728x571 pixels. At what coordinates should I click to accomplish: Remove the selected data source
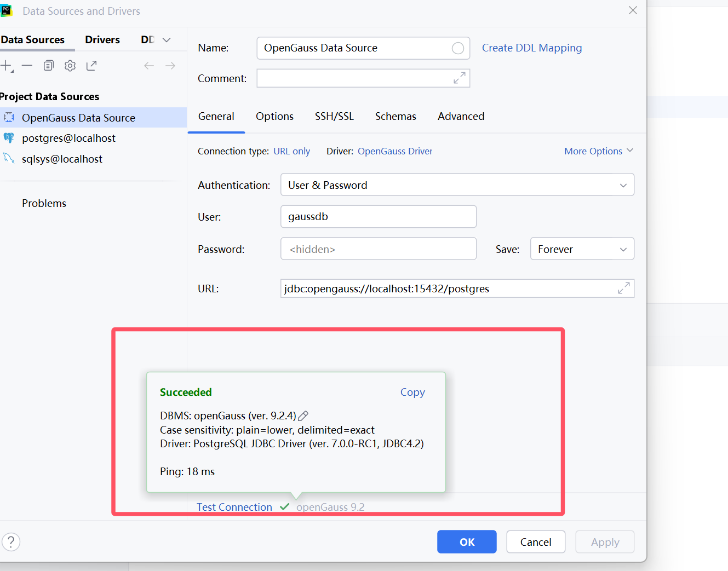(27, 65)
